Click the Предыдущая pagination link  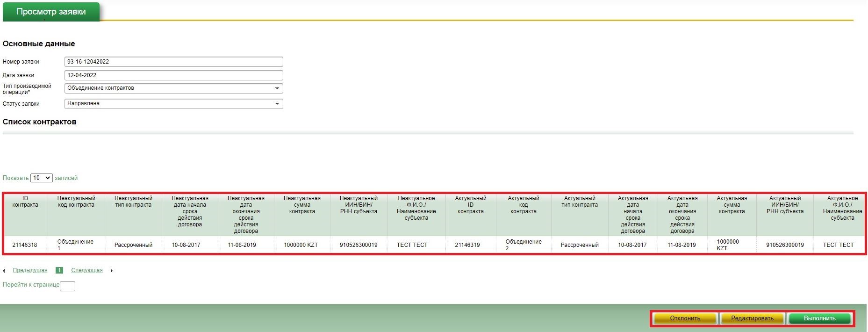tap(30, 270)
